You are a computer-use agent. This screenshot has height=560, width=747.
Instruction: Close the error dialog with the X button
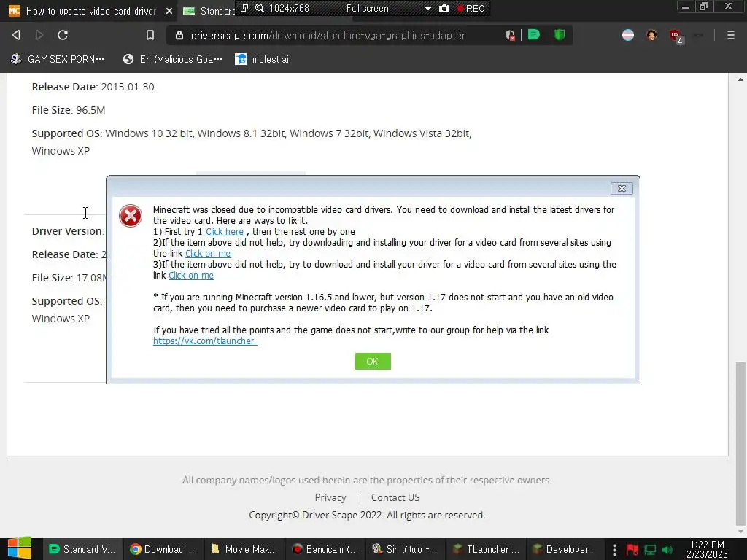622,189
